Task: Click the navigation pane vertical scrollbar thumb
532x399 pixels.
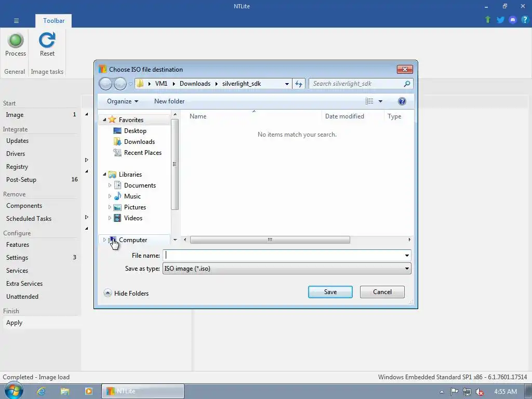Action: (175, 164)
